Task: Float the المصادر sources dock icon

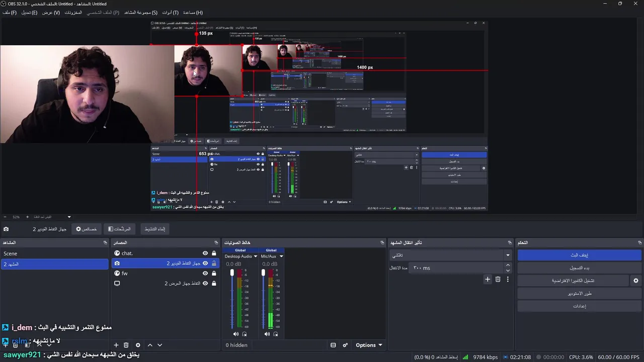Action: (216, 243)
